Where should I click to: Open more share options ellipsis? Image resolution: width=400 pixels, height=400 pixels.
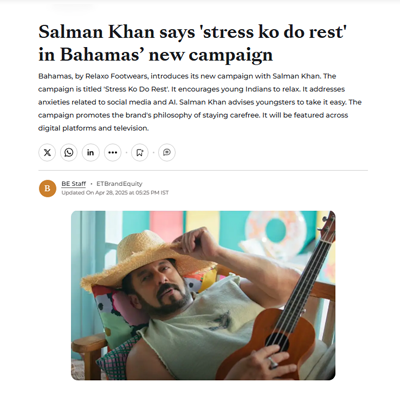point(113,153)
